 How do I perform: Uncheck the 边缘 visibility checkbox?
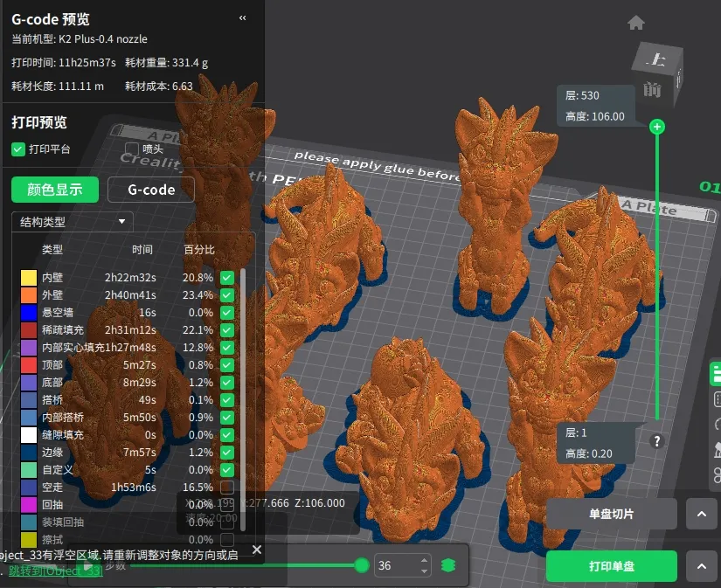pos(226,453)
